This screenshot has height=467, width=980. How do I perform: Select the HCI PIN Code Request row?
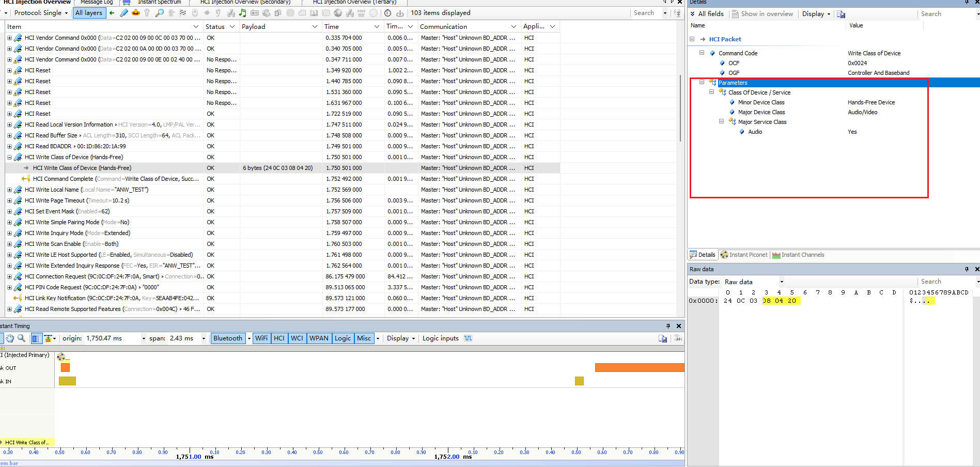coord(282,287)
